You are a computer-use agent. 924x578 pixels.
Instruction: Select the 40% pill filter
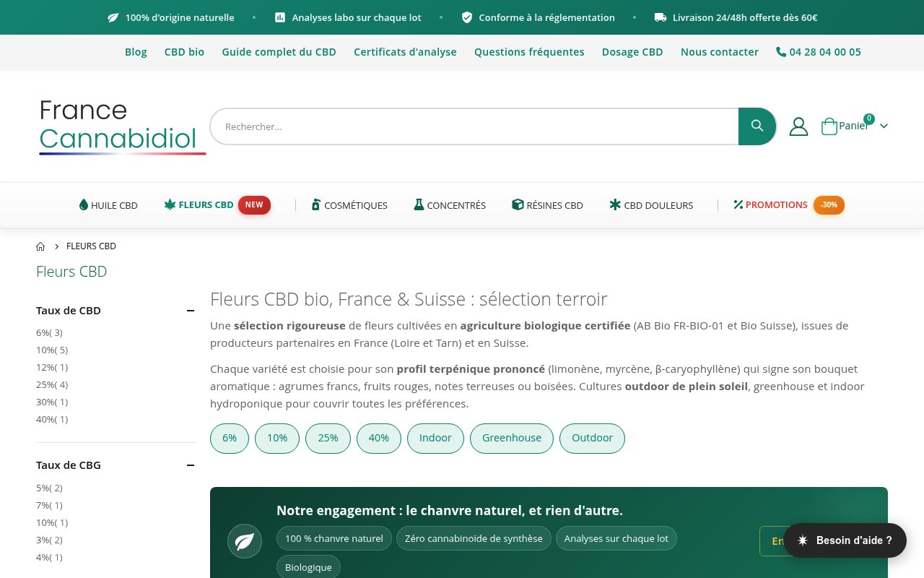click(379, 439)
